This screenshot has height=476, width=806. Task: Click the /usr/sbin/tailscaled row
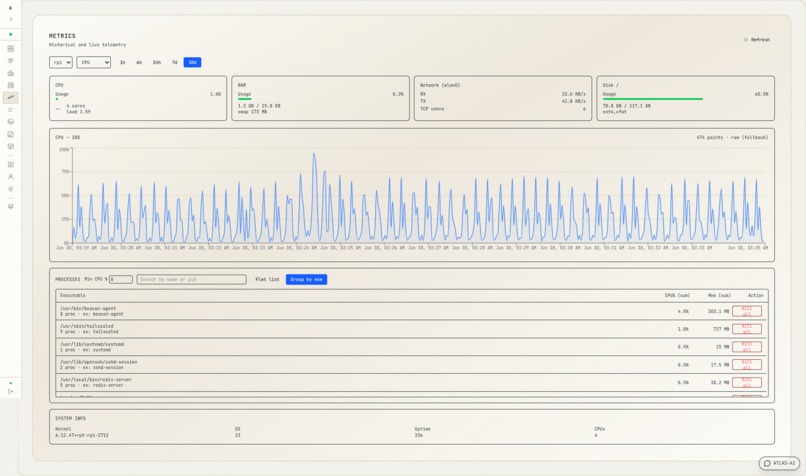(412, 329)
